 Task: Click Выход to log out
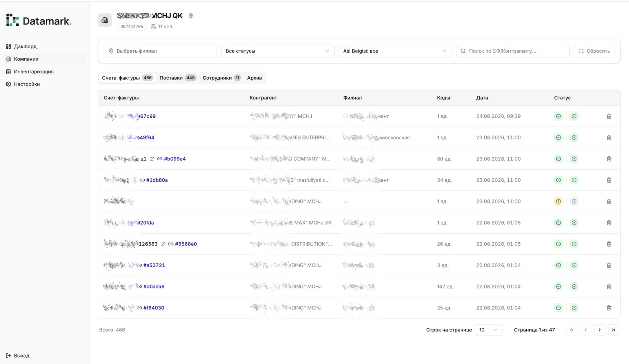coord(18,356)
